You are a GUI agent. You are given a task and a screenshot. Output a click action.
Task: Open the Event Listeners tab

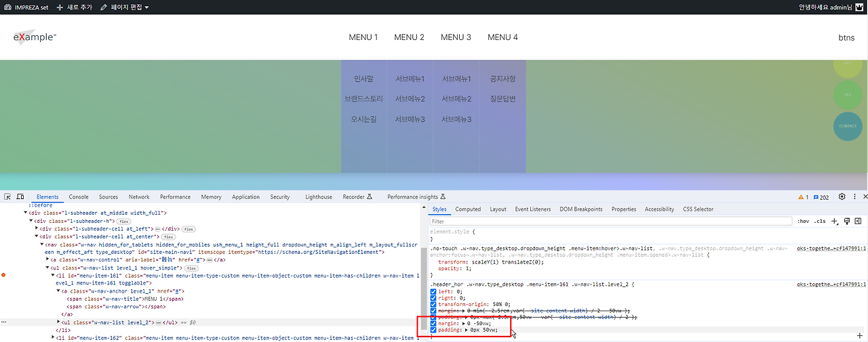click(533, 209)
